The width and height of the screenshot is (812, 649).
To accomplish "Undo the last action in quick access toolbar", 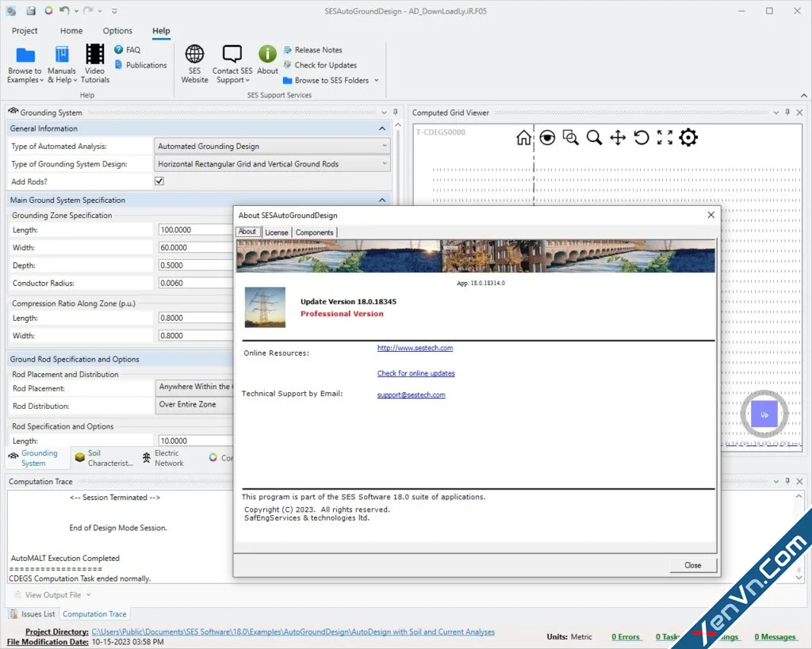I will [x=64, y=11].
